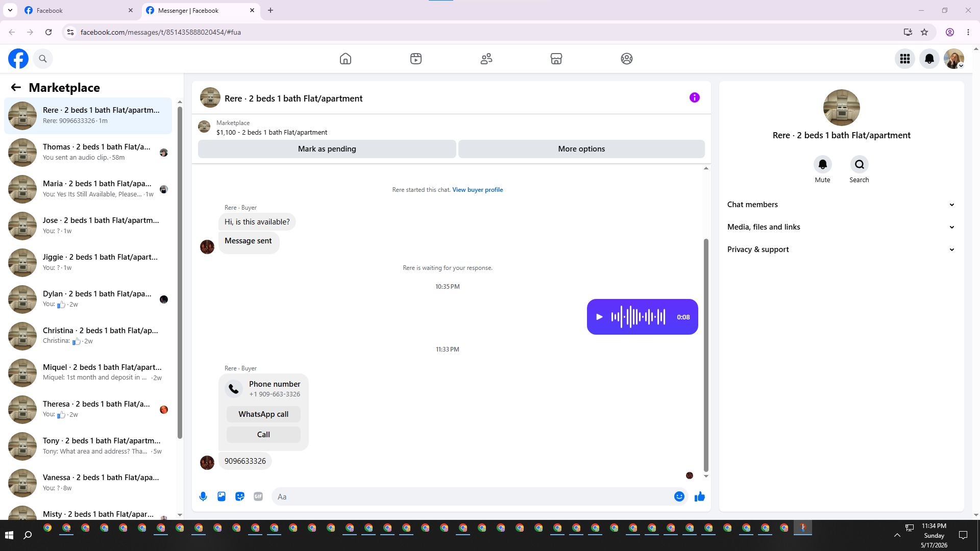The width and height of the screenshot is (980, 551).
Task: Open the GIF picker icon
Action: [x=258, y=496]
